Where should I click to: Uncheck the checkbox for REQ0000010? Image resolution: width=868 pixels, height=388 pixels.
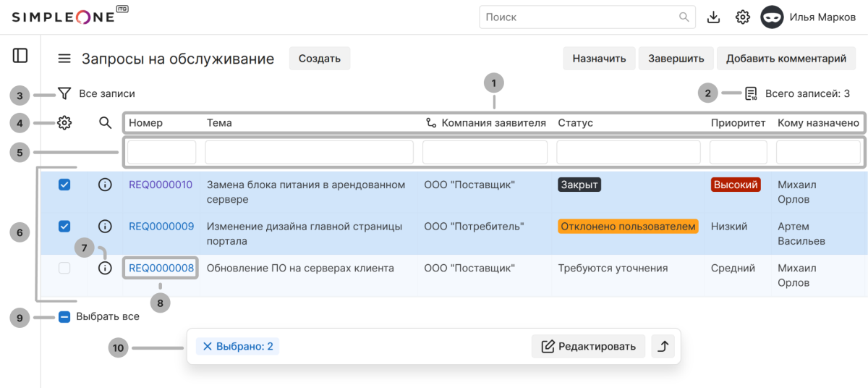click(x=64, y=185)
